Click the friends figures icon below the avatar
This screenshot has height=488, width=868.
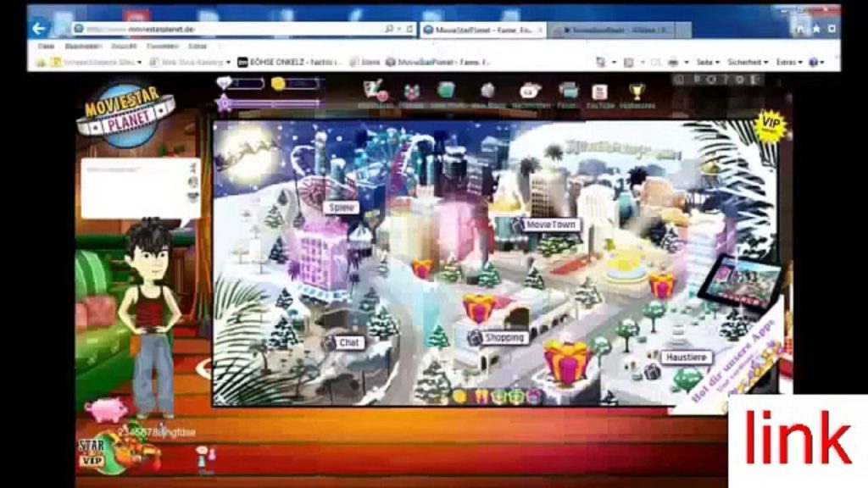tap(205, 459)
